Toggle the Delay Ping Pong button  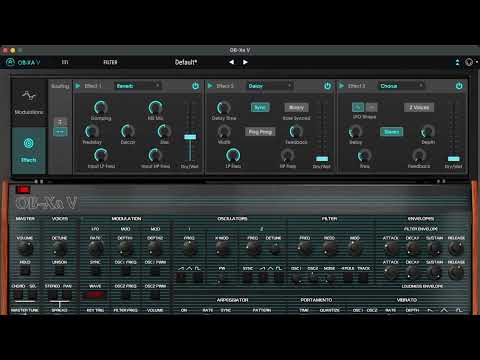click(x=260, y=132)
